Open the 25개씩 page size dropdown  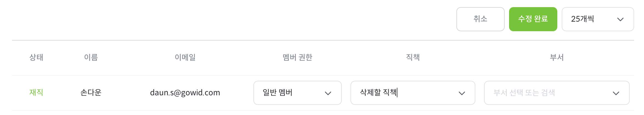point(592,19)
